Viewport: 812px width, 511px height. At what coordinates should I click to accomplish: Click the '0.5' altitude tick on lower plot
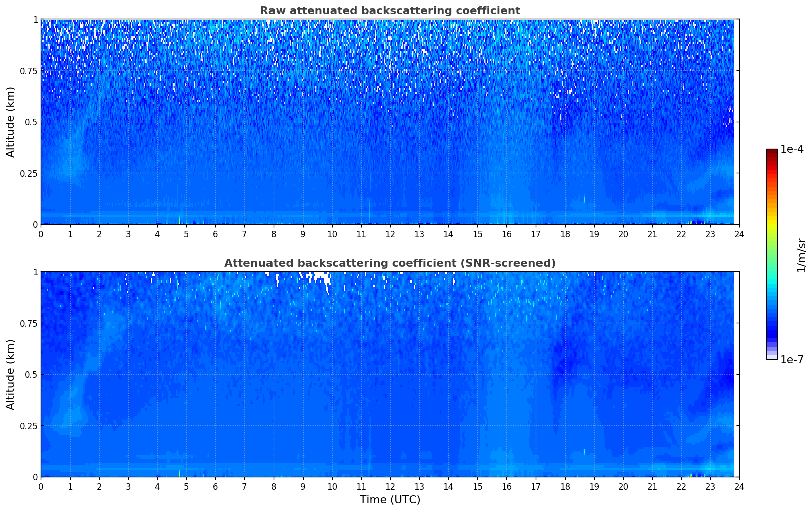click(31, 374)
